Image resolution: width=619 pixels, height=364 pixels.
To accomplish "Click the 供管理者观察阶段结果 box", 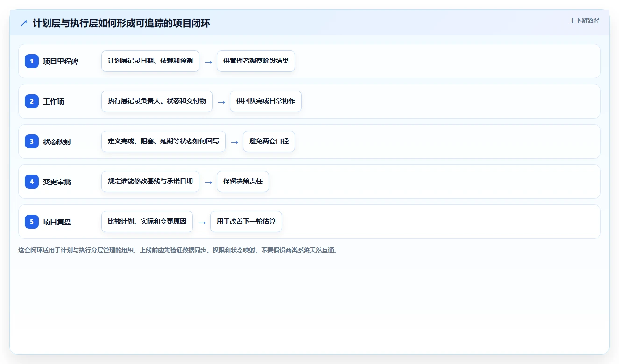I will pos(256,61).
